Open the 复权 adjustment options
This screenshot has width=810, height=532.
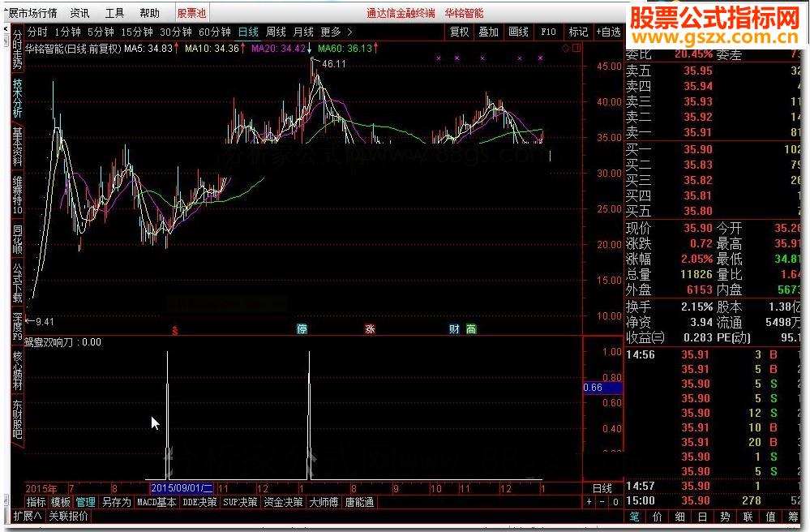pos(459,32)
